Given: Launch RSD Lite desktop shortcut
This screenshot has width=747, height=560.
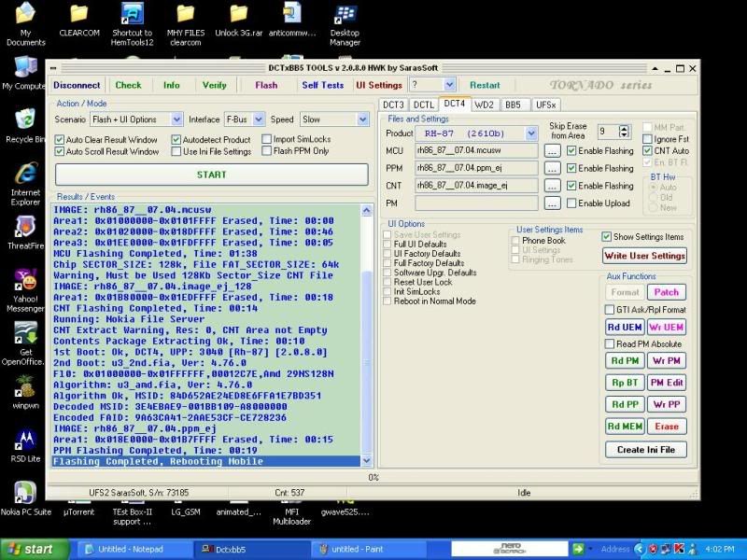Looking at the screenshot, I should coord(26,446).
